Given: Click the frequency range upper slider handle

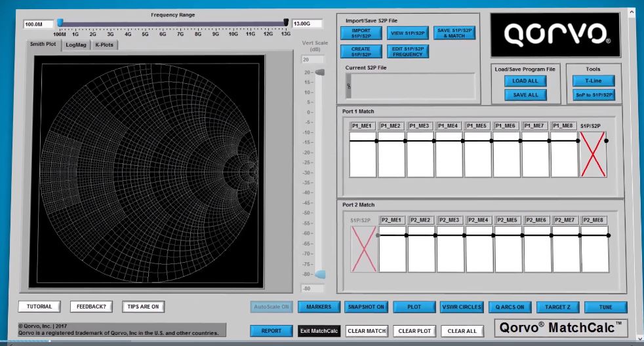Looking at the screenshot, I should 286,22.
